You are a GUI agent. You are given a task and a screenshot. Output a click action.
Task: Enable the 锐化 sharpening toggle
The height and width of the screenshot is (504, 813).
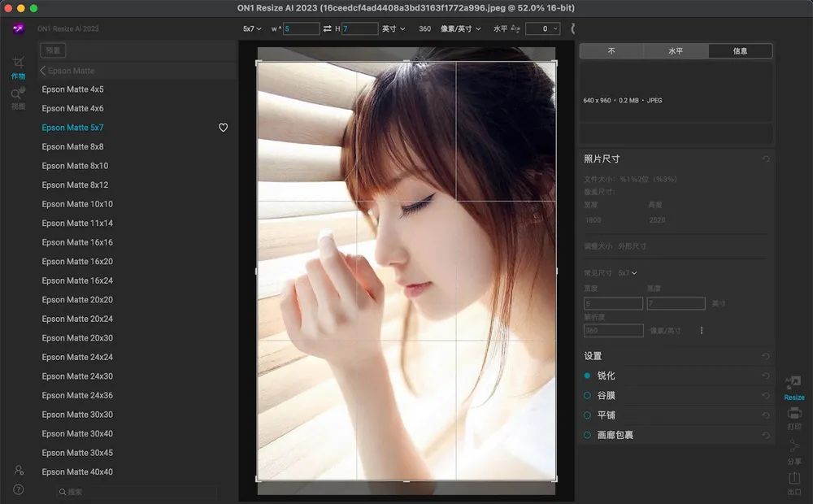point(587,376)
